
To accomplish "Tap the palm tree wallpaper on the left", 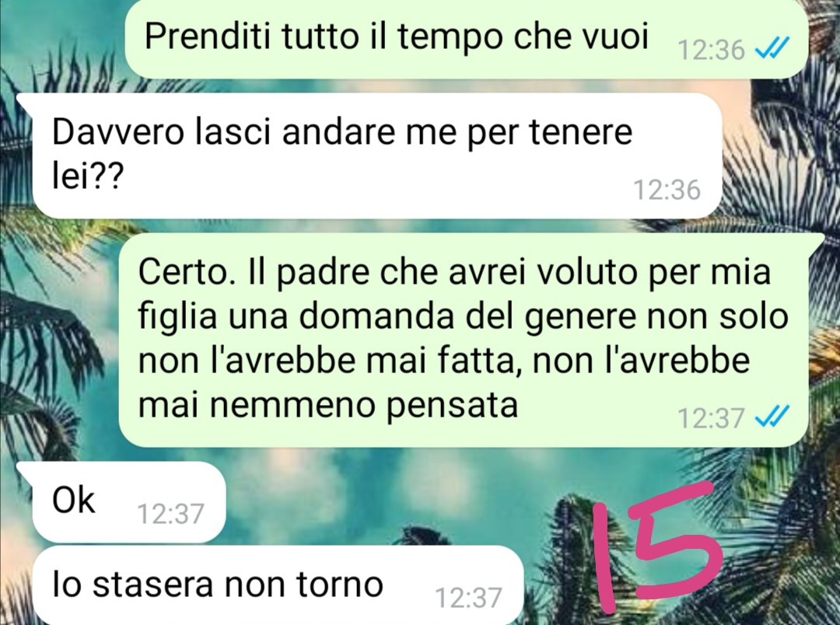I will click(54, 348).
